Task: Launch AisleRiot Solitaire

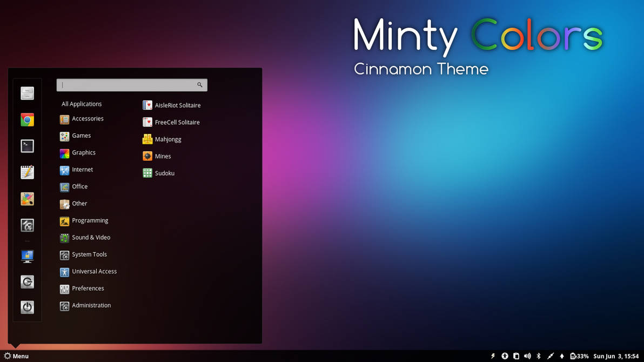Action: pos(172,105)
